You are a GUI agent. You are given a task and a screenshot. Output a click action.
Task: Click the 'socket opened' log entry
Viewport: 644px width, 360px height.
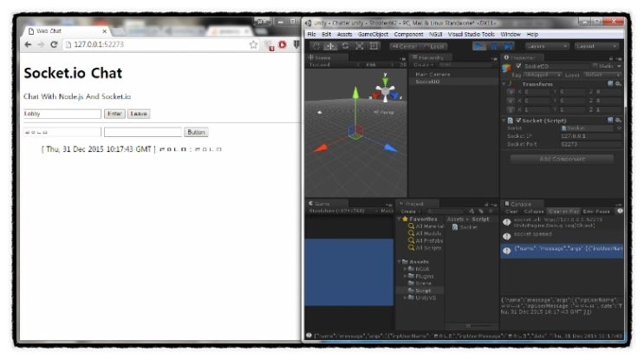562,236
